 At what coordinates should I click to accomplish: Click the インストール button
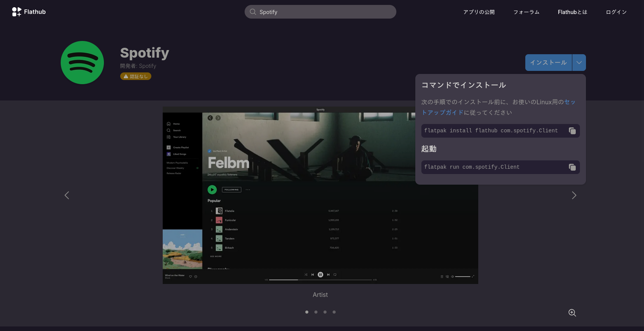548,63
